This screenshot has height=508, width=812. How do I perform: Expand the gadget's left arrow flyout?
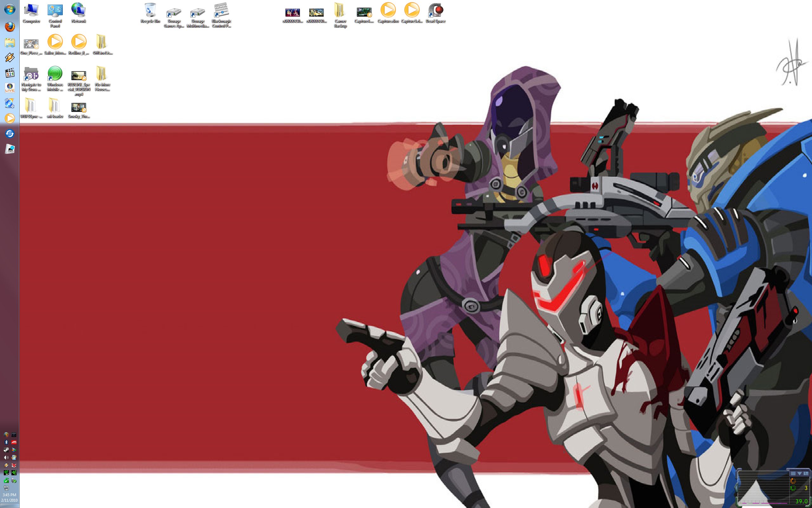click(x=737, y=487)
